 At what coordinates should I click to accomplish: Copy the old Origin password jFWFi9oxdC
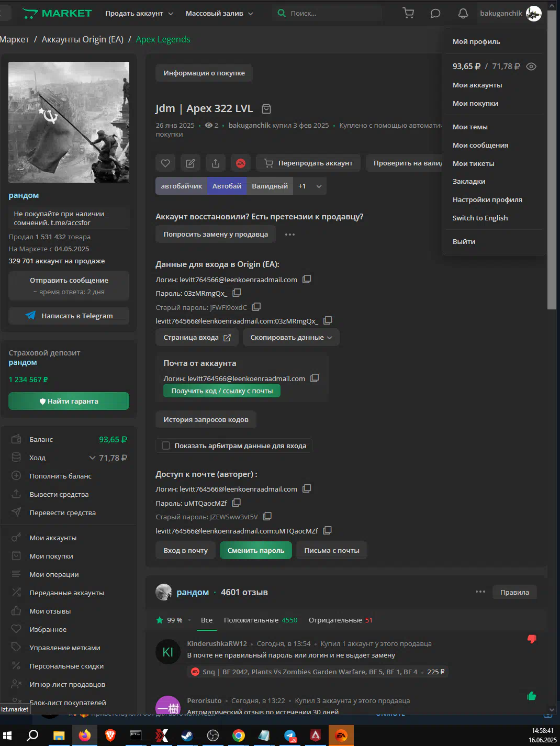click(x=256, y=307)
